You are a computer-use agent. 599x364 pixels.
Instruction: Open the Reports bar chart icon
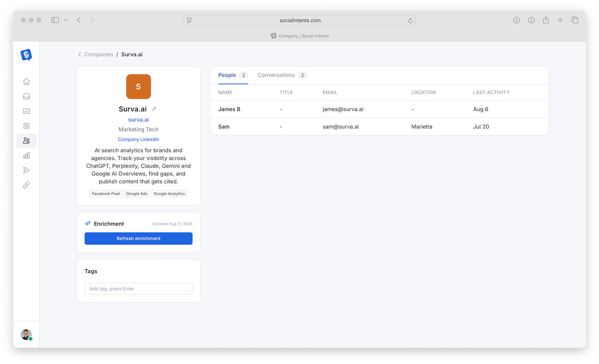tap(26, 155)
